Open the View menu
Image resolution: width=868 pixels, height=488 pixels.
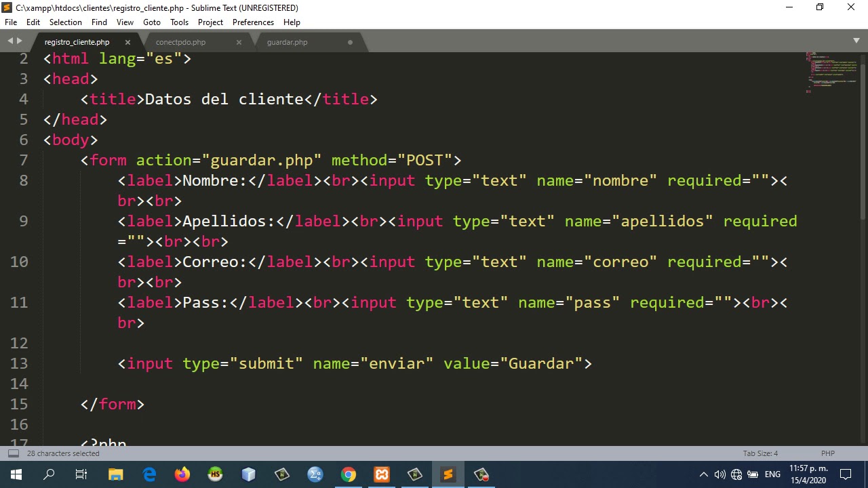pyautogui.click(x=125, y=22)
